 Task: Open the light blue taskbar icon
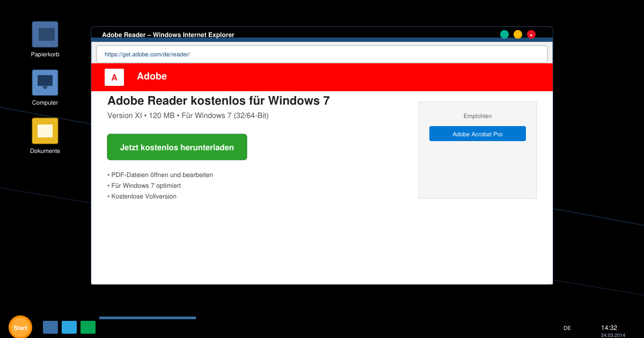(69, 327)
